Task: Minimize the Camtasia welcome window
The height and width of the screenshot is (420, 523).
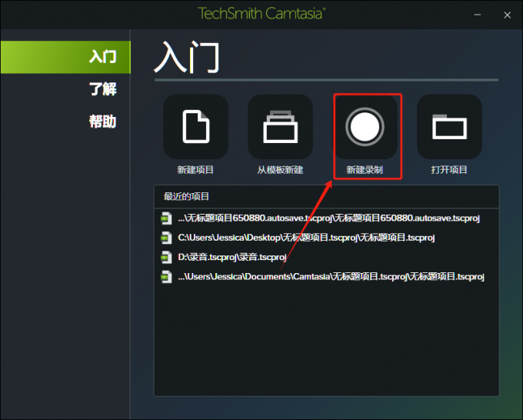Action: (478, 15)
